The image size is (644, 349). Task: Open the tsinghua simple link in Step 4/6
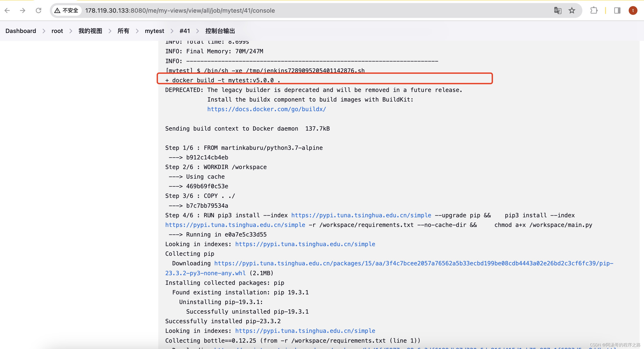[x=361, y=215]
